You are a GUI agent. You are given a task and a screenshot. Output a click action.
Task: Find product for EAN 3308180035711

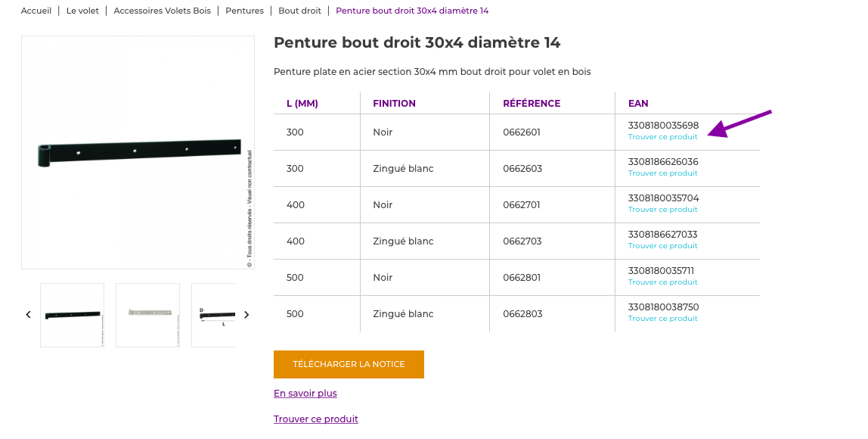pyautogui.click(x=662, y=282)
